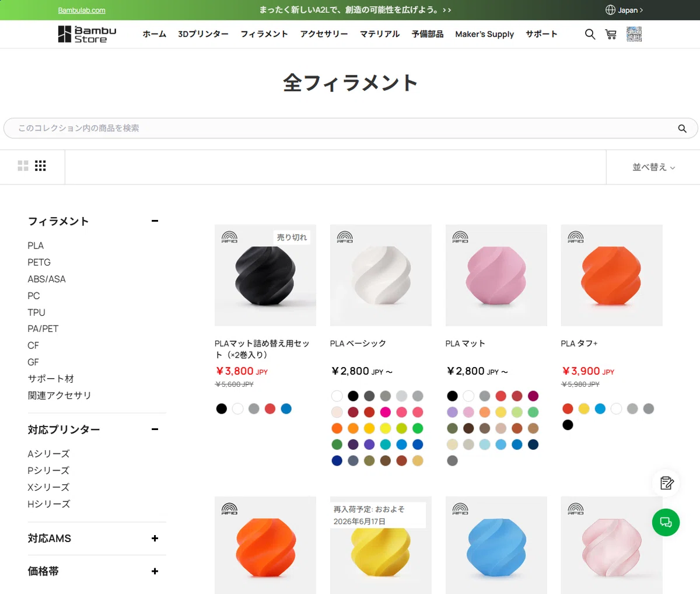This screenshot has height=594, width=700.
Task: Open the アクセサリー menu
Action: tap(324, 34)
